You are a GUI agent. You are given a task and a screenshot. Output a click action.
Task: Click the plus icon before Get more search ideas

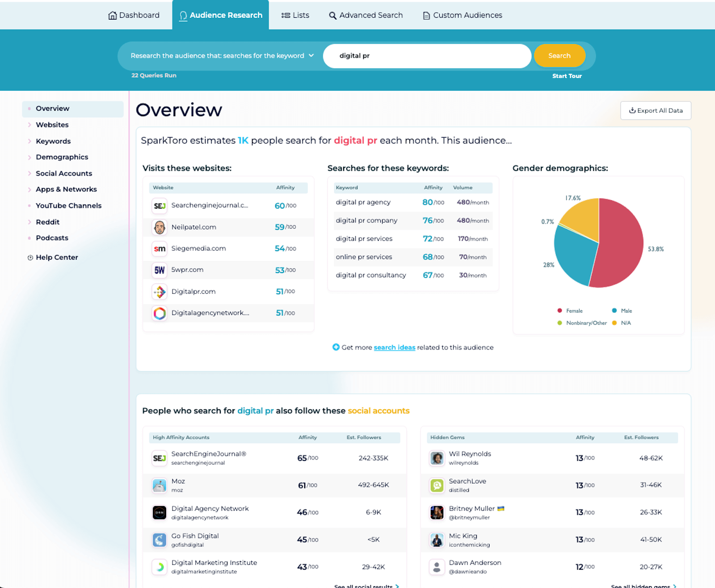[x=336, y=347]
